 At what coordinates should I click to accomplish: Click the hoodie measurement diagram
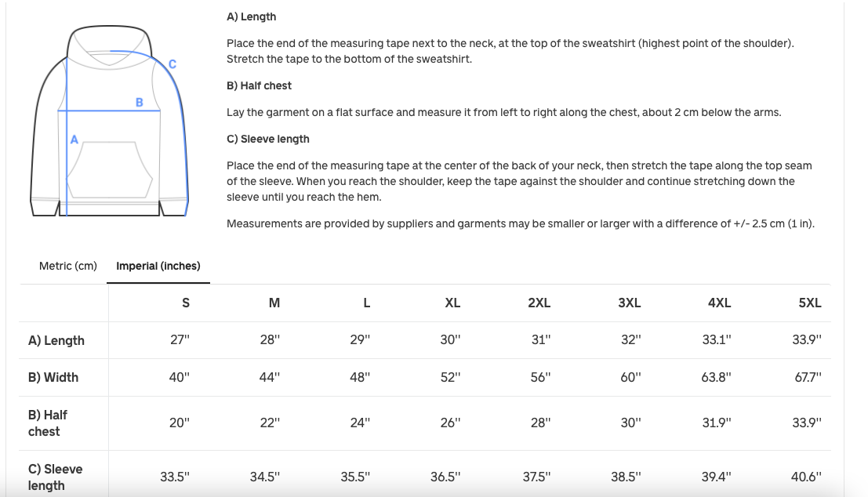111,122
